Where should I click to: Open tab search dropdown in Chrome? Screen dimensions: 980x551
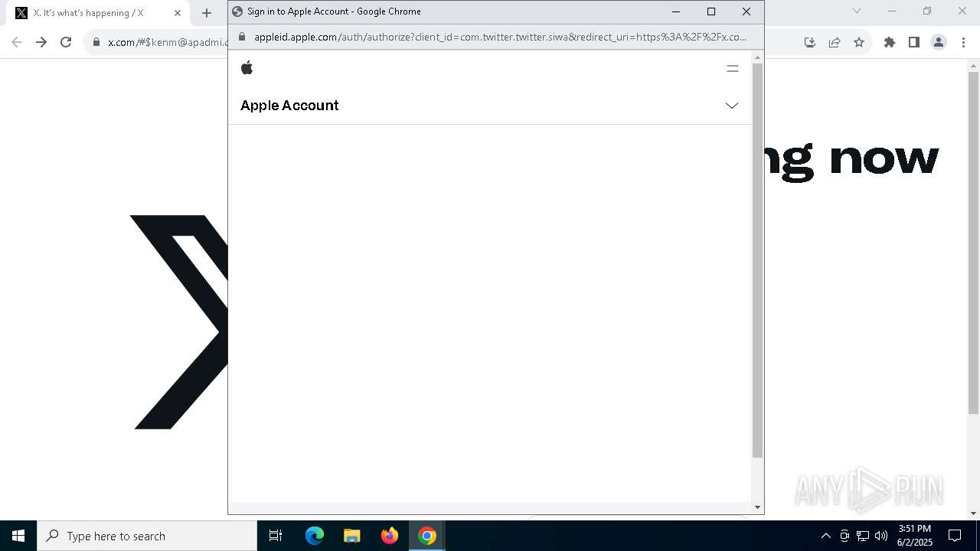click(857, 11)
